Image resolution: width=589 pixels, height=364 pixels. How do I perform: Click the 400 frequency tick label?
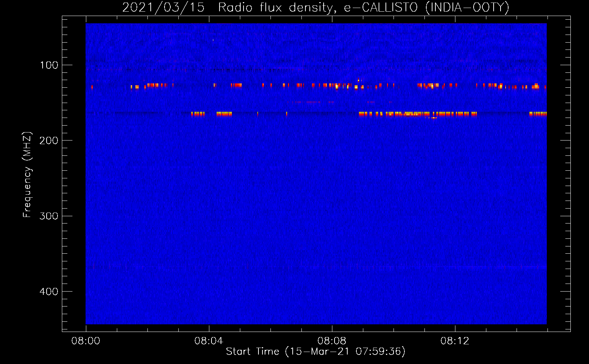coord(49,292)
